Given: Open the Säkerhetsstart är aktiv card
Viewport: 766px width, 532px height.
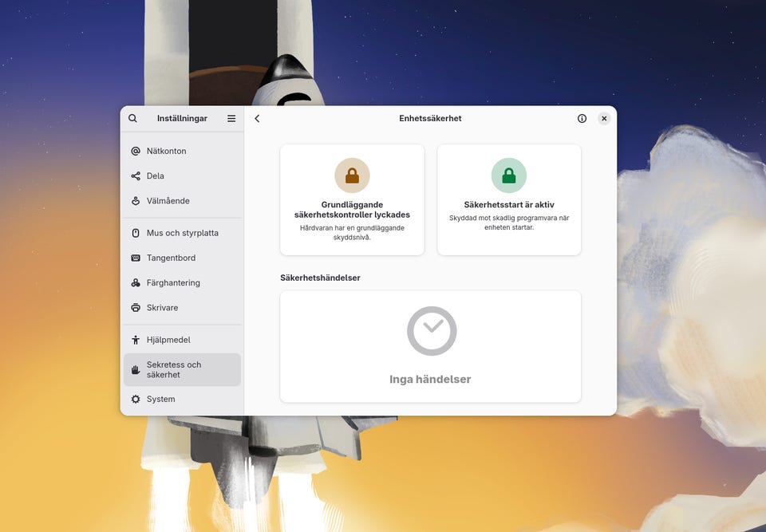Looking at the screenshot, I should (x=509, y=200).
